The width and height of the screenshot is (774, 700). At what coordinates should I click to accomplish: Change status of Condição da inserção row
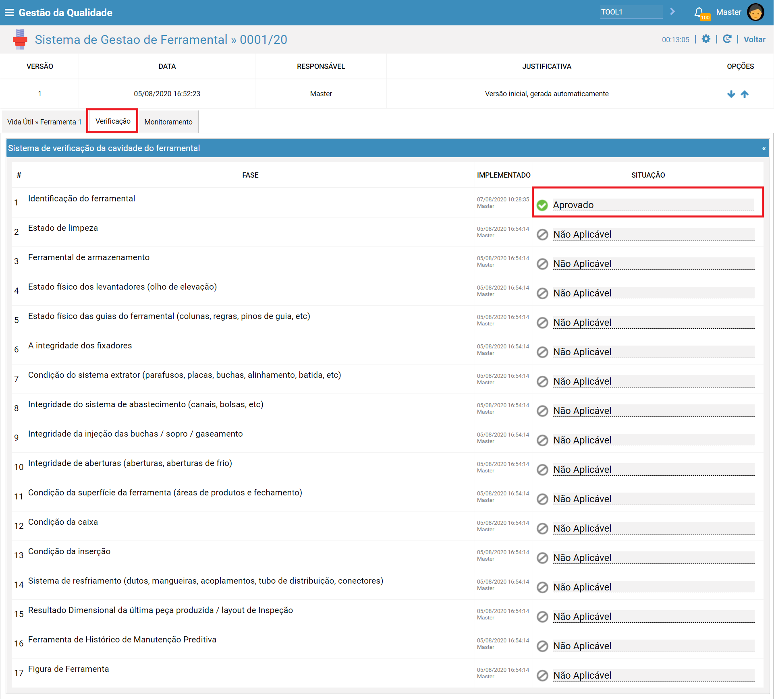click(653, 558)
